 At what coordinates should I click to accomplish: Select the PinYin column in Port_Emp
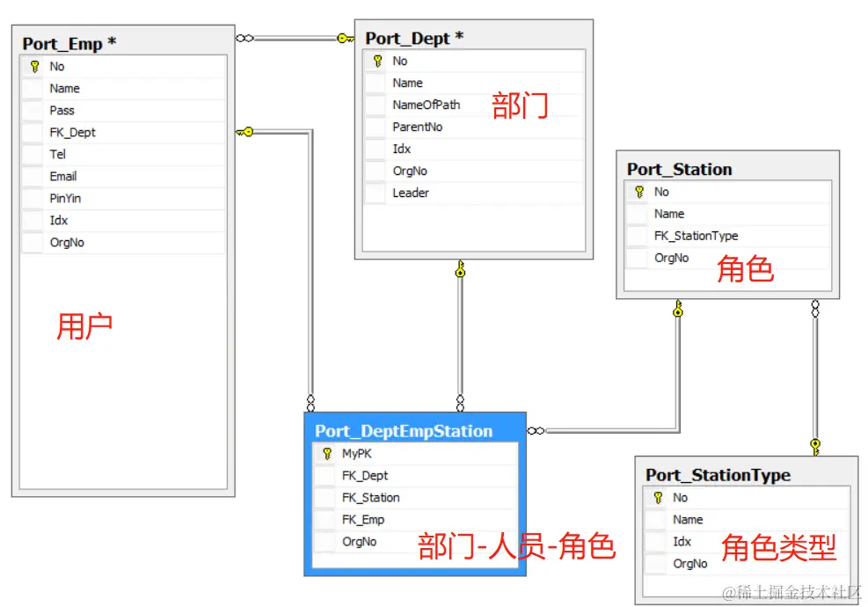click(x=123, y=198)
